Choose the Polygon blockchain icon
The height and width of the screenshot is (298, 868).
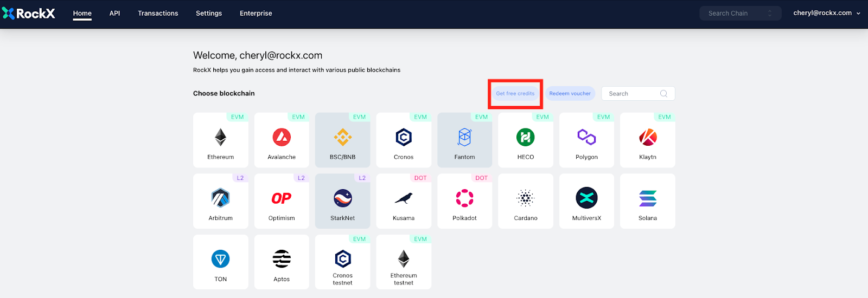(x=586, y=137)
